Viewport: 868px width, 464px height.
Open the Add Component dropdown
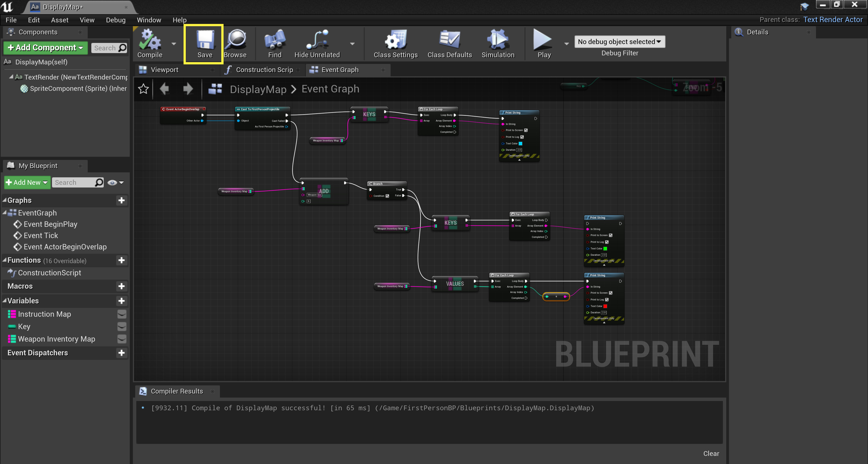tap(45, 48)
